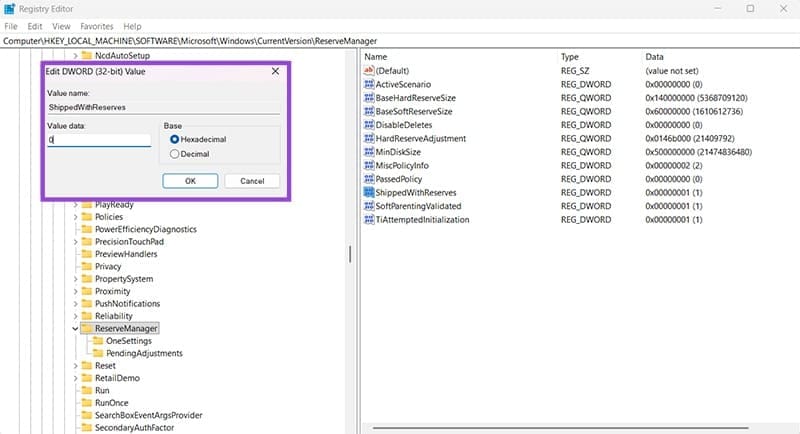Click the ActiveScenario DWORD value icon
This screenshot has width=800, height=434.
point(368,84)
